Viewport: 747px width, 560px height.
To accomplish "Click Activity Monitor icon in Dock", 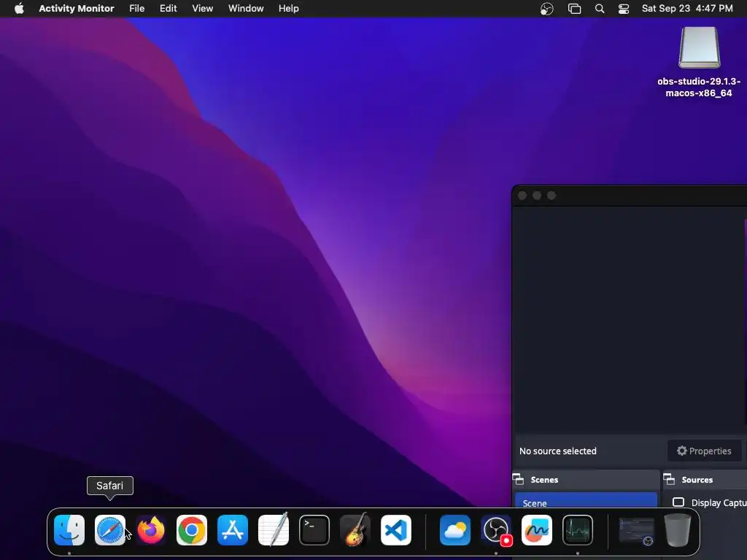I will [578, 530].
